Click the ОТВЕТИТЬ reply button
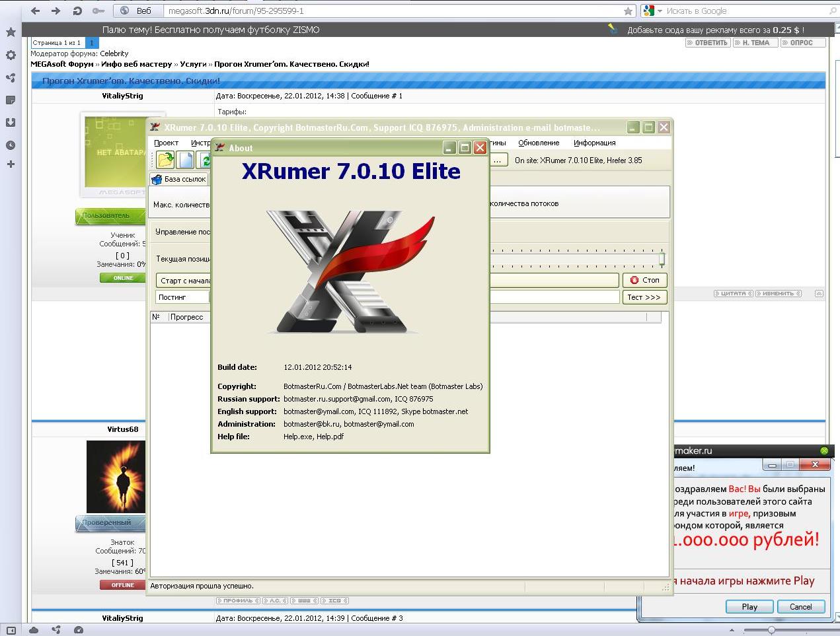Image resolution: width=840 pixels, height=636 pixels. tap(708, 42)
